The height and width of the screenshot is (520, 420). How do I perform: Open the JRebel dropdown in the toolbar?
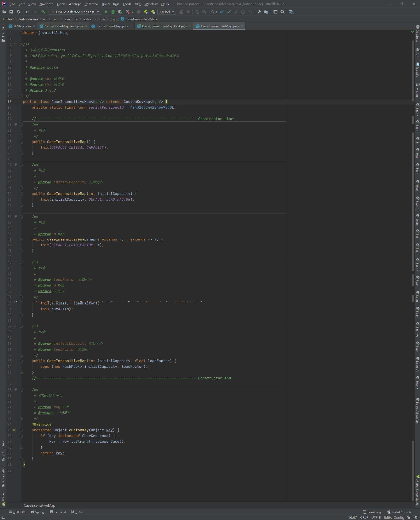tap(167, 12)
